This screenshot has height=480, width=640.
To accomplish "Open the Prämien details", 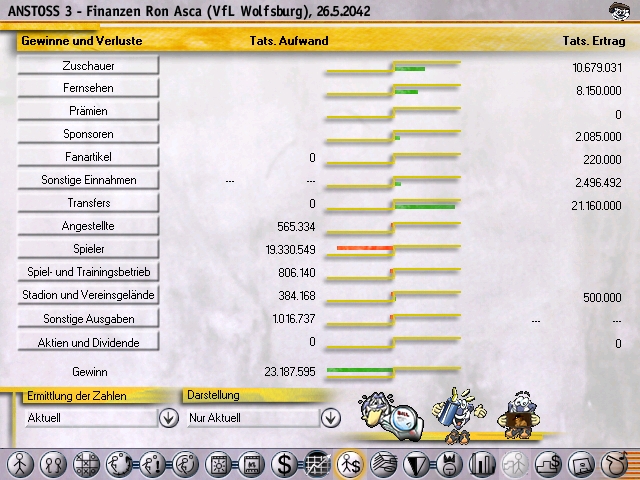I will click(88, 111).
